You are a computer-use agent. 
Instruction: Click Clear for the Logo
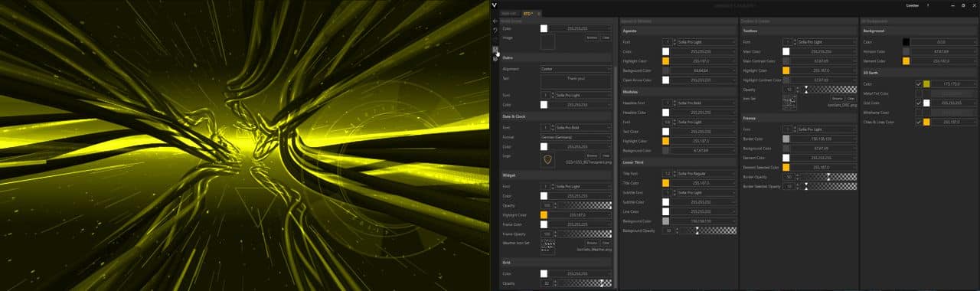click(606, 155)
